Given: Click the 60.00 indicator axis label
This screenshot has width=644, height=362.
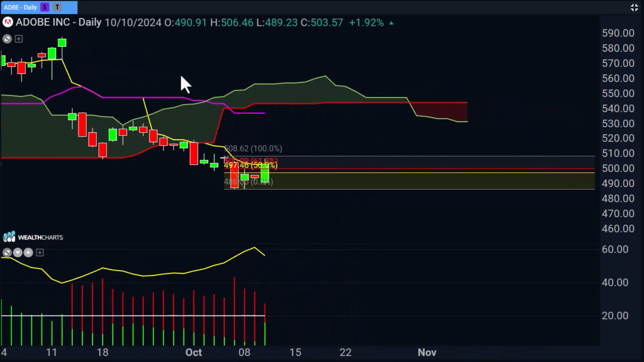Looking at the screenshot, I should (x=615, y=249).
